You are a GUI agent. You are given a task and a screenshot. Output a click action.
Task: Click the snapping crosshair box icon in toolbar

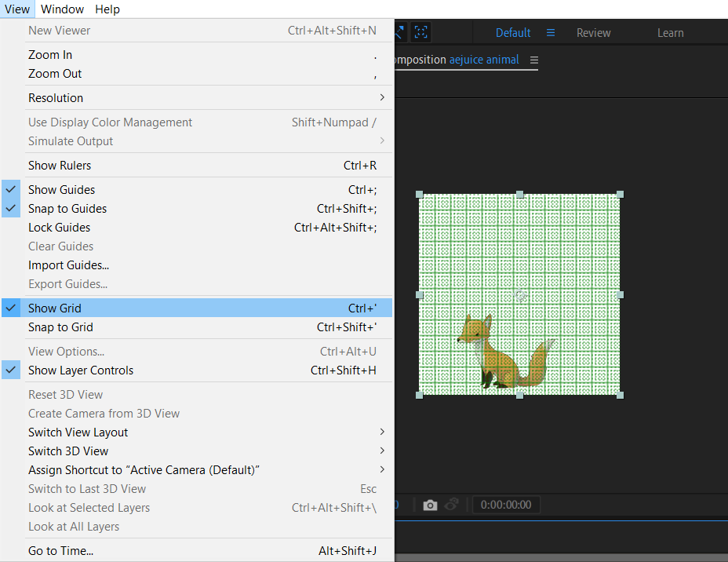click(421, 32)
